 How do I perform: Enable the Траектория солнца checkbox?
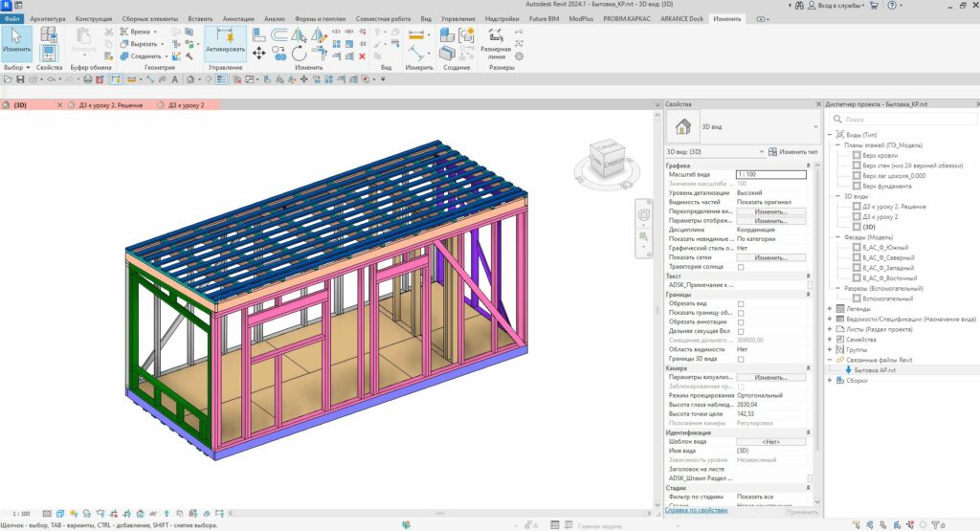click(x=741, y=267)
